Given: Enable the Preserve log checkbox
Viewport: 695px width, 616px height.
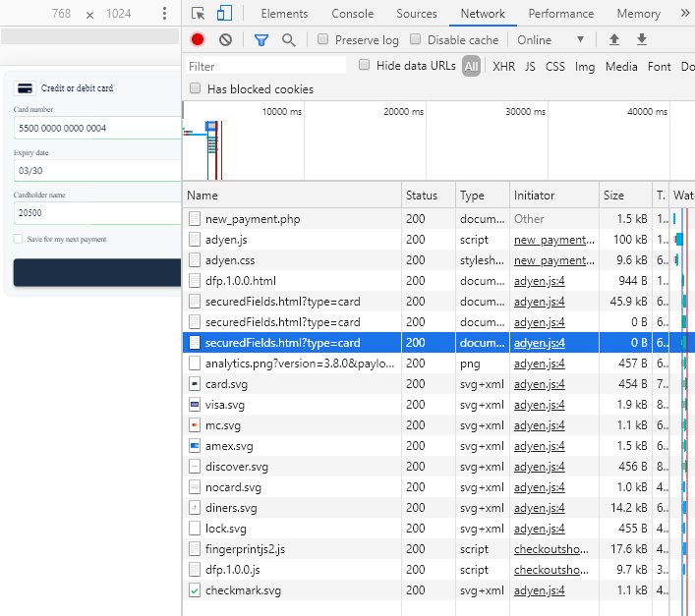Looking at the screenshot, I should (x=322, y=40).
